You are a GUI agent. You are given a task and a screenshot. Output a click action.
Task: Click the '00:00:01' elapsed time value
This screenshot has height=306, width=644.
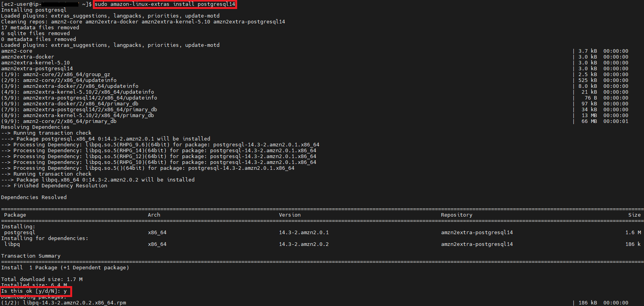pos(616,121)
